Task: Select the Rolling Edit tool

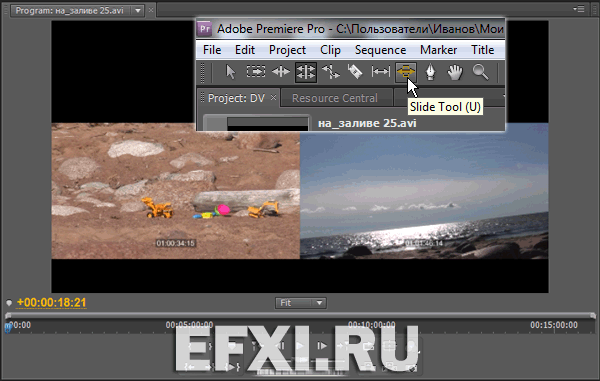Action: [306, 72]
